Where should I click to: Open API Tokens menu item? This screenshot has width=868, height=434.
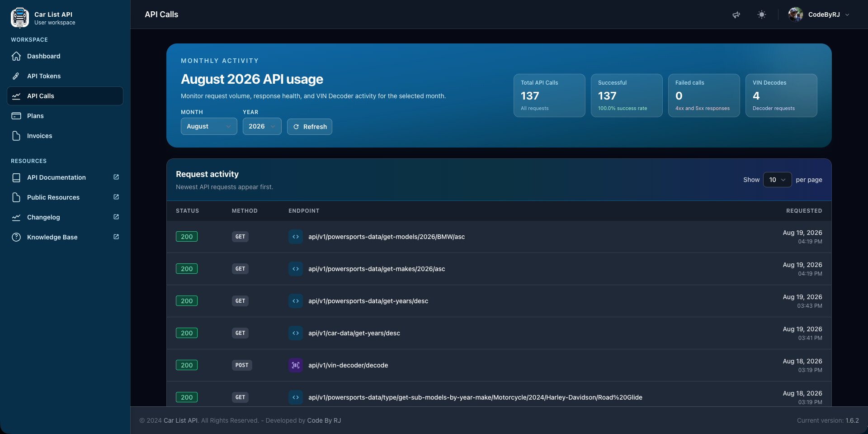click(65, 76)
